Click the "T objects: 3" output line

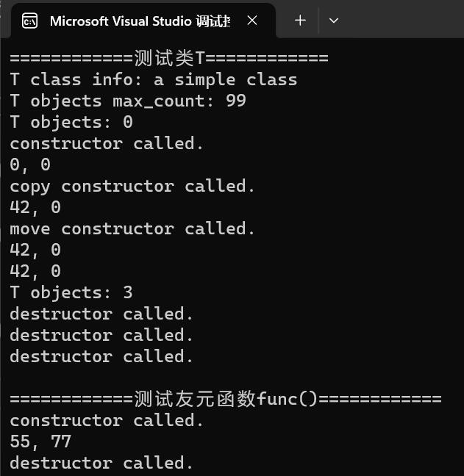(71, 292)
